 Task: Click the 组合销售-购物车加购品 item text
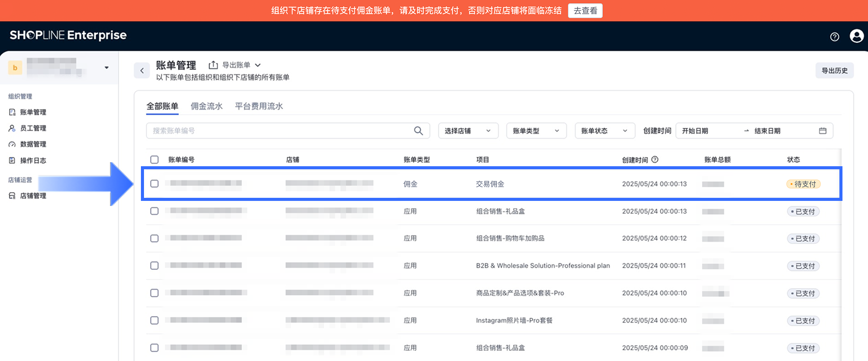tap(510, 238)
